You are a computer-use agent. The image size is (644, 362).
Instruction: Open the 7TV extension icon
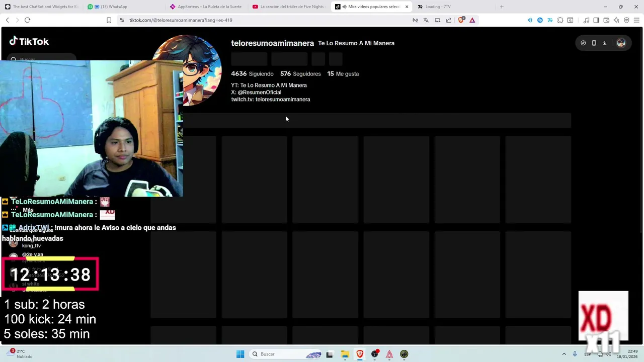pos(550,20)
